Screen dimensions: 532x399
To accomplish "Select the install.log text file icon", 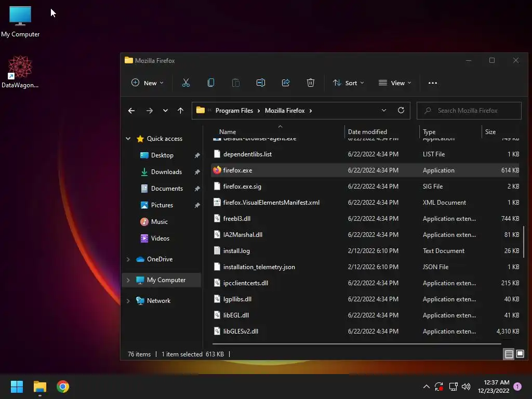I will (217, 251).
